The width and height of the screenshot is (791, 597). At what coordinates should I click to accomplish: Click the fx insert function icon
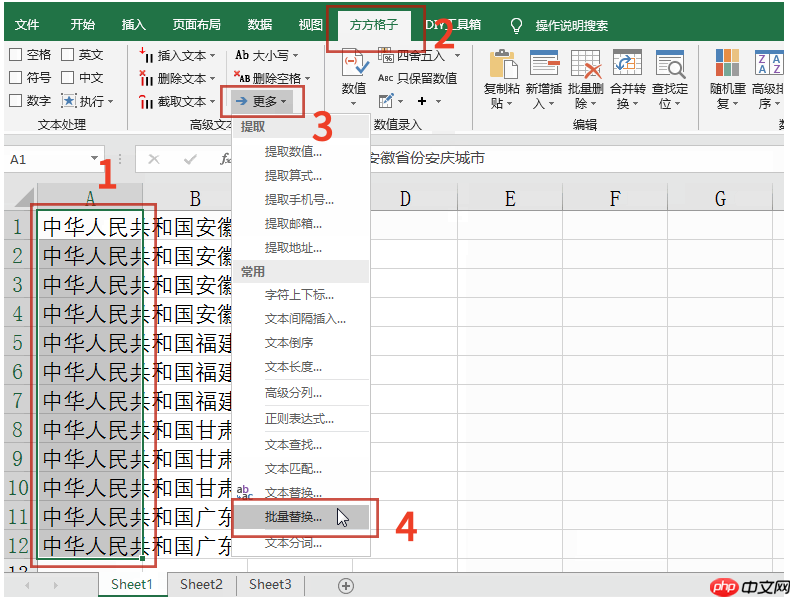tap(225, 159)
